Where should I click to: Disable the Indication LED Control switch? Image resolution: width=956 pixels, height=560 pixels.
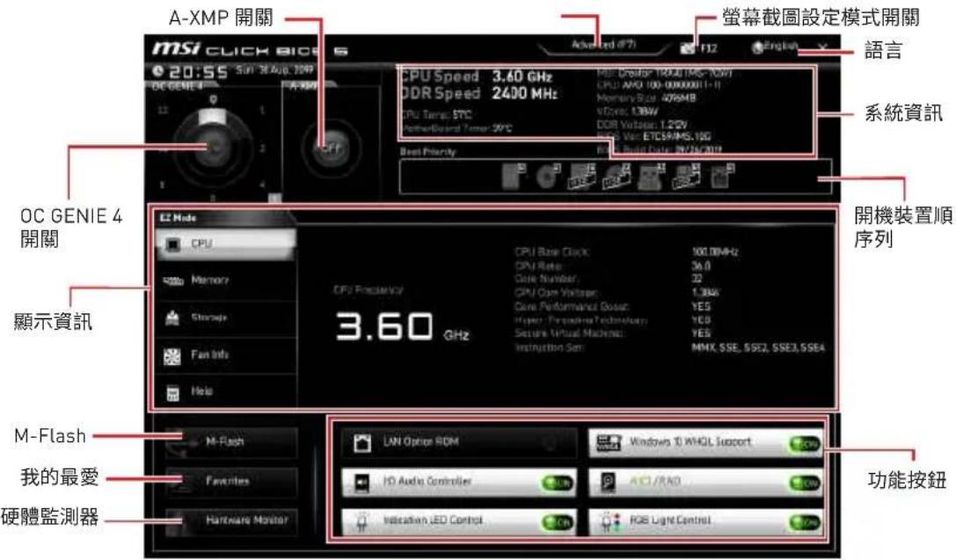click(557, 522)
